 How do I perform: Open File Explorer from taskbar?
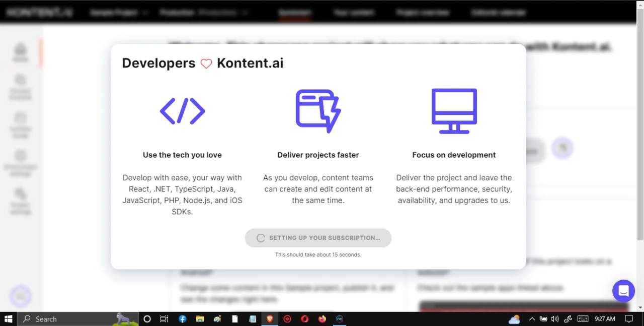tap(200, 319)
